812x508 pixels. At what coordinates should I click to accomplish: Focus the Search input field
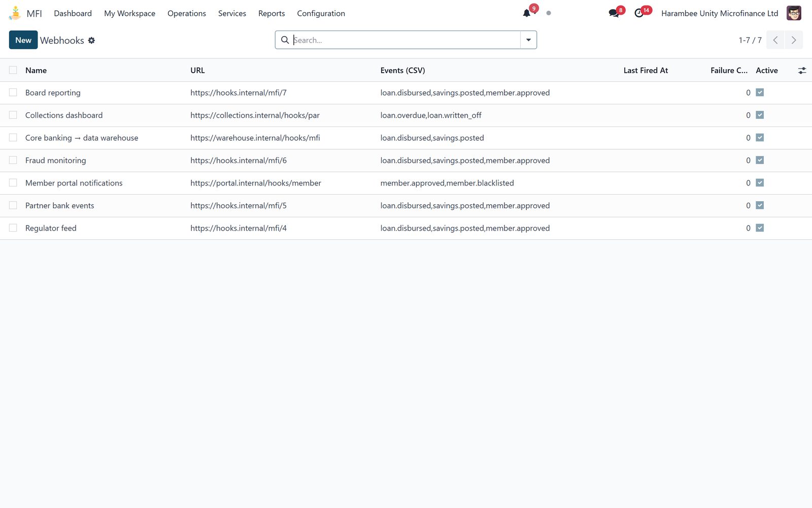406,40
